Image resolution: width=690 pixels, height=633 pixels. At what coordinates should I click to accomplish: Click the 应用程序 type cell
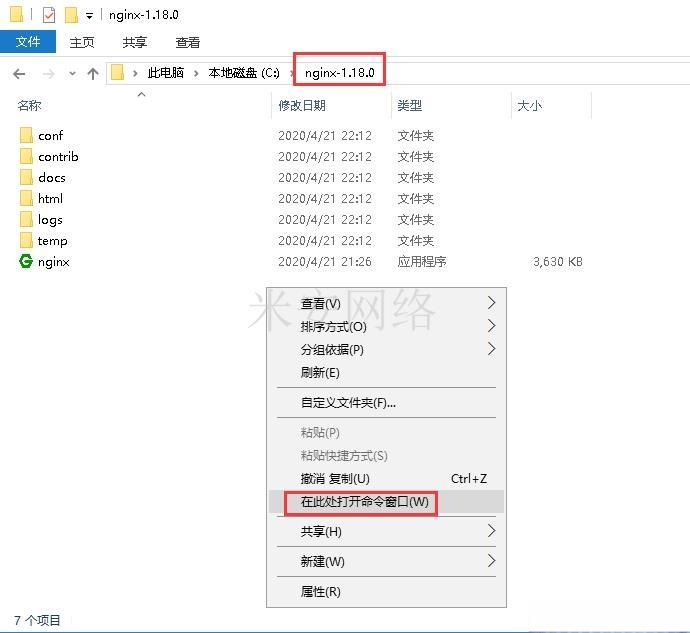[422, 262]
